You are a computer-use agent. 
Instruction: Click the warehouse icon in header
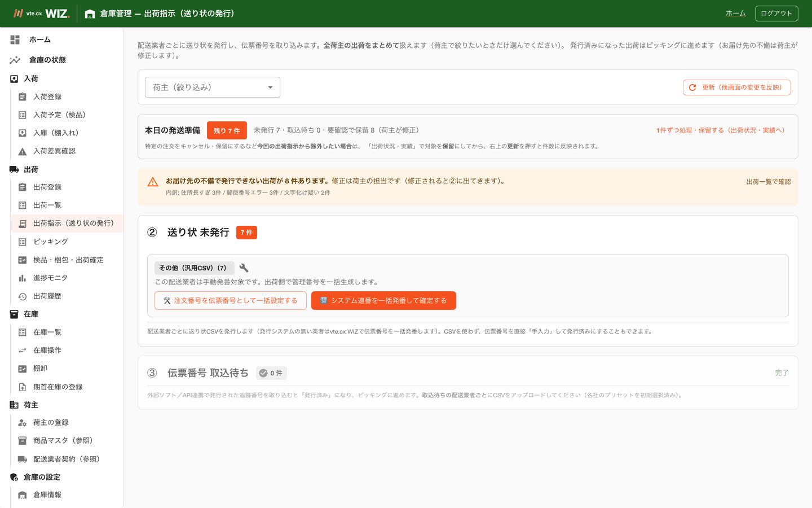tap(90, 14)
